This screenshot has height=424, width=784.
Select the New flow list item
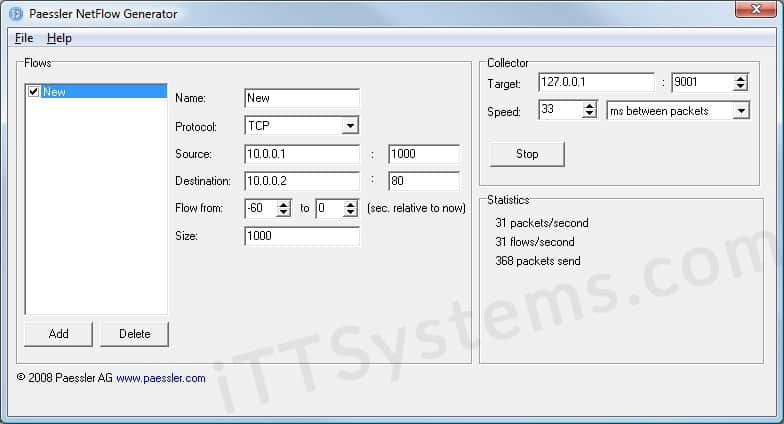point(96,92)
